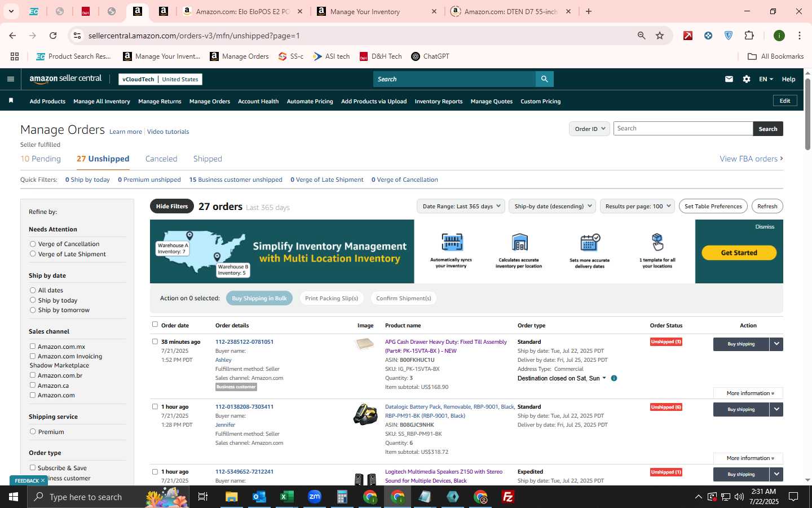Open the Order ID search type dropdown
812x508 pixels.
pos(589,129)
